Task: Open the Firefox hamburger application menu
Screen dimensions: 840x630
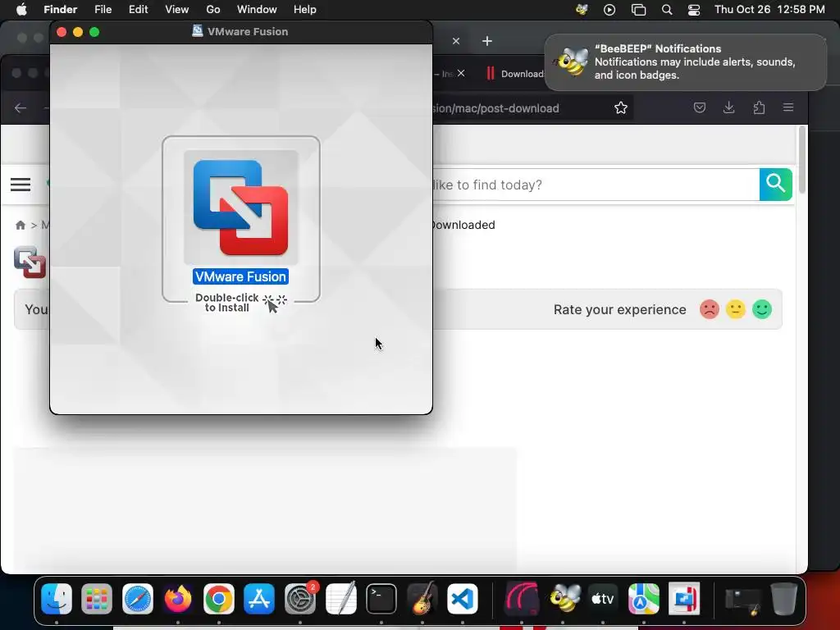Action: pyautogui.click(x=788, y=107)
